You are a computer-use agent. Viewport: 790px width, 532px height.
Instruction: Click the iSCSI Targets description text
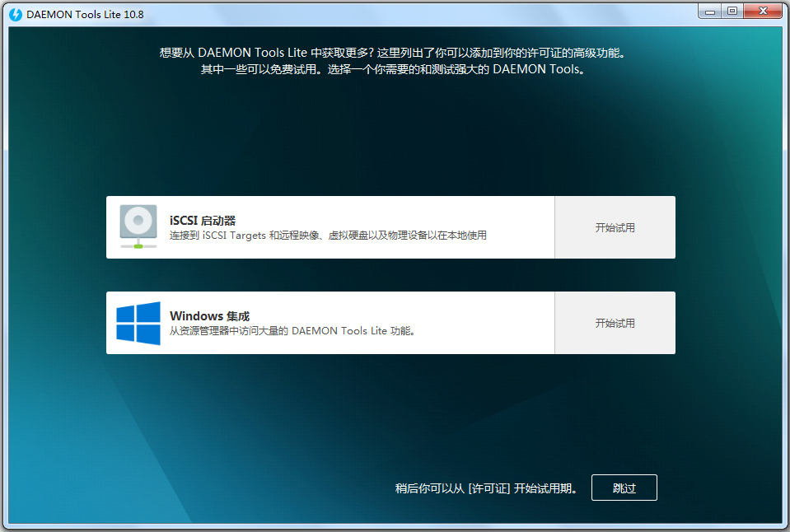coord(328,236)
